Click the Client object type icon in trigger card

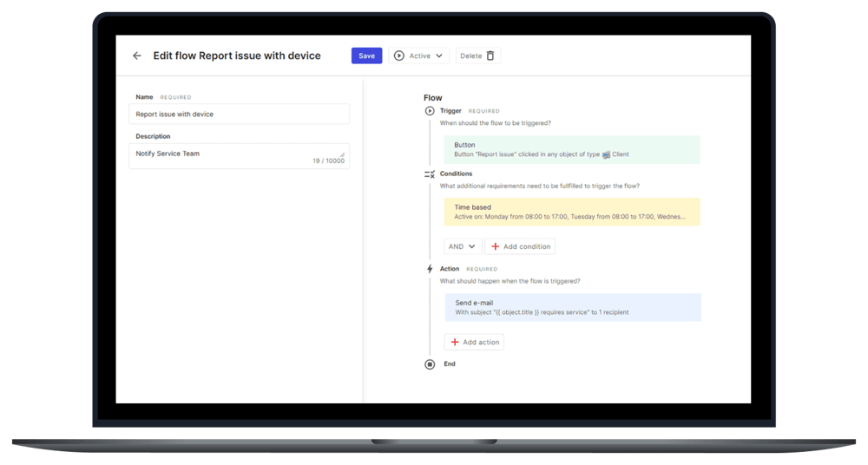pos(606,154)
